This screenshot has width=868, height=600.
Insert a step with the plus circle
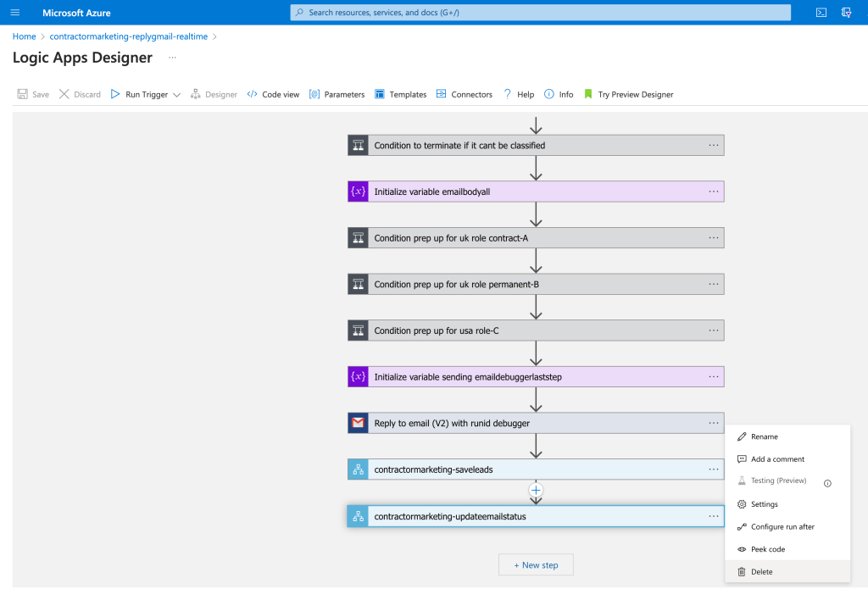coord(536,491)
